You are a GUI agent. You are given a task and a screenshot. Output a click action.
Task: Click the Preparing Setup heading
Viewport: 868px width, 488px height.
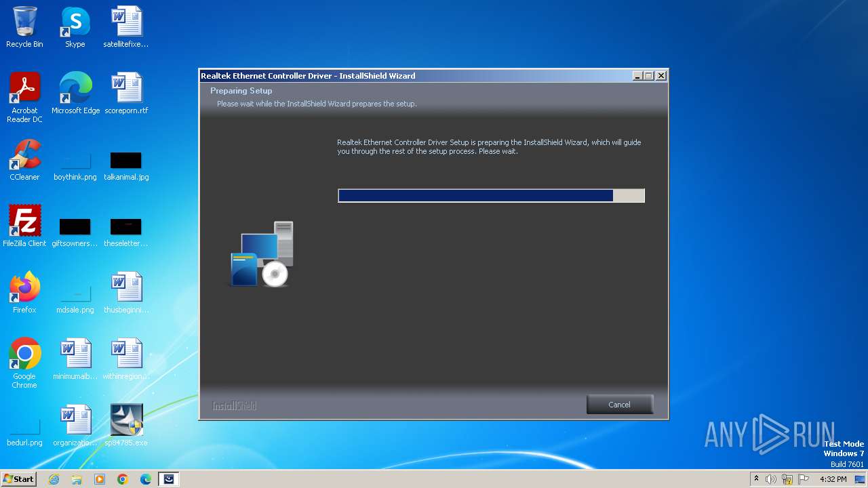click(x=241, y=91)
